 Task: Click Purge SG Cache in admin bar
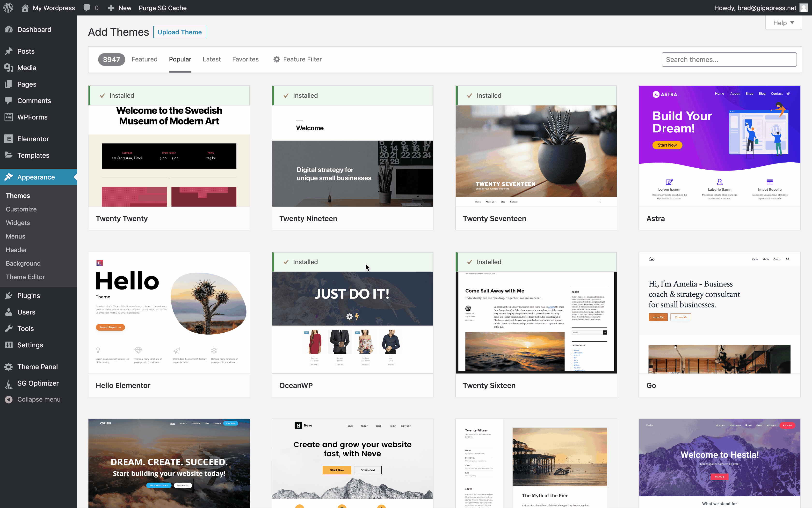pyautogui.click(x=163, y=8)
